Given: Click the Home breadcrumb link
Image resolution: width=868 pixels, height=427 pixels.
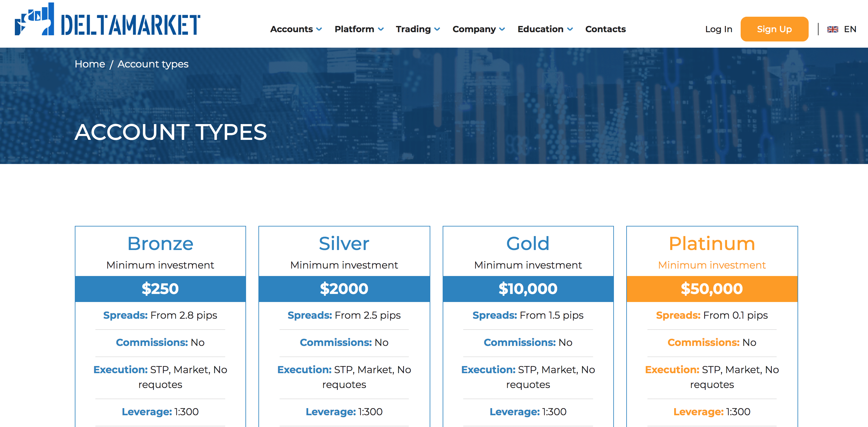Looking at the screenshot, I should (x=90, y=64).
